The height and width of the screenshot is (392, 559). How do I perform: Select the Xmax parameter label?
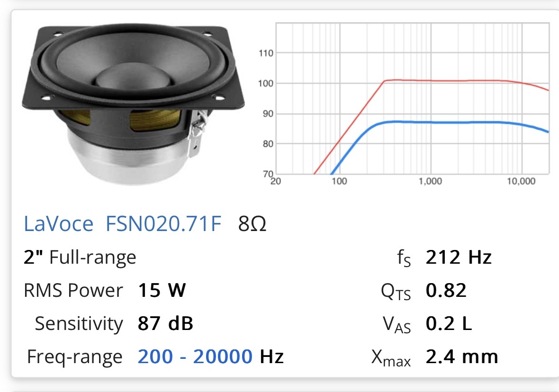coord(391,357)
